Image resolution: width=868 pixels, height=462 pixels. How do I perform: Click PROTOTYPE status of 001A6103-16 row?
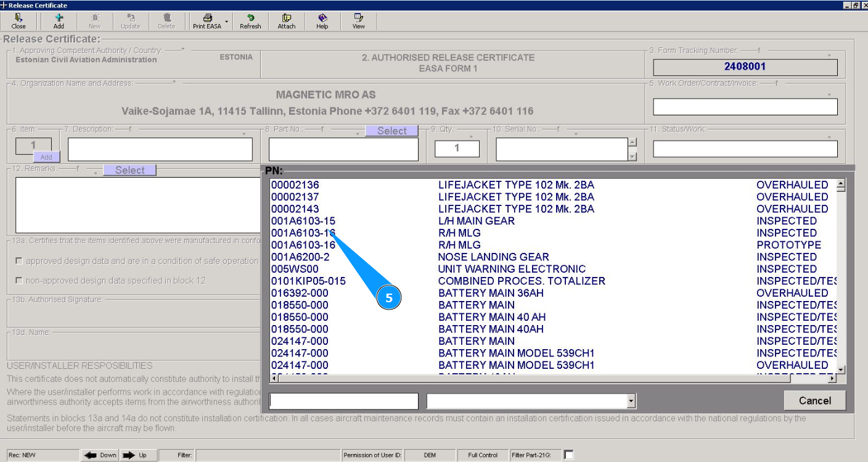click(x=788, y=245)
